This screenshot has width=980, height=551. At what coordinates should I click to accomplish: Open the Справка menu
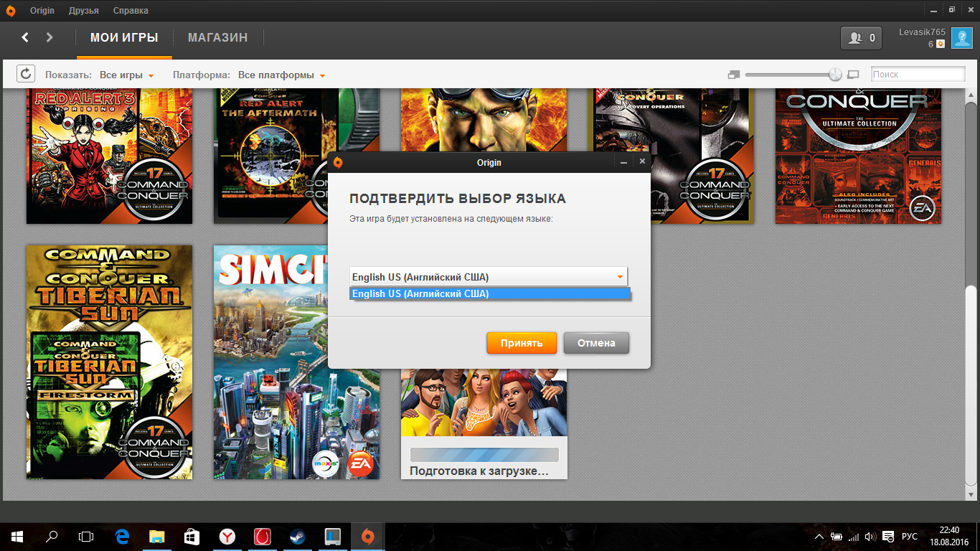click(131, 11)
